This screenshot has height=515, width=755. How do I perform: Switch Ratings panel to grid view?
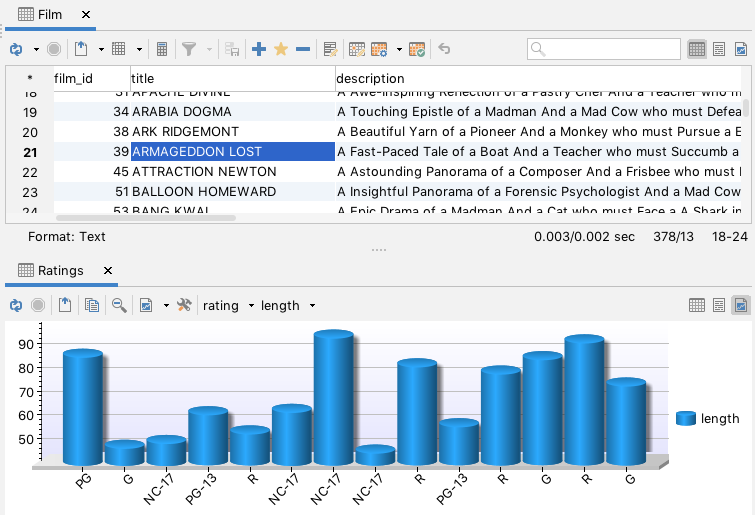[x=697, y=306]
